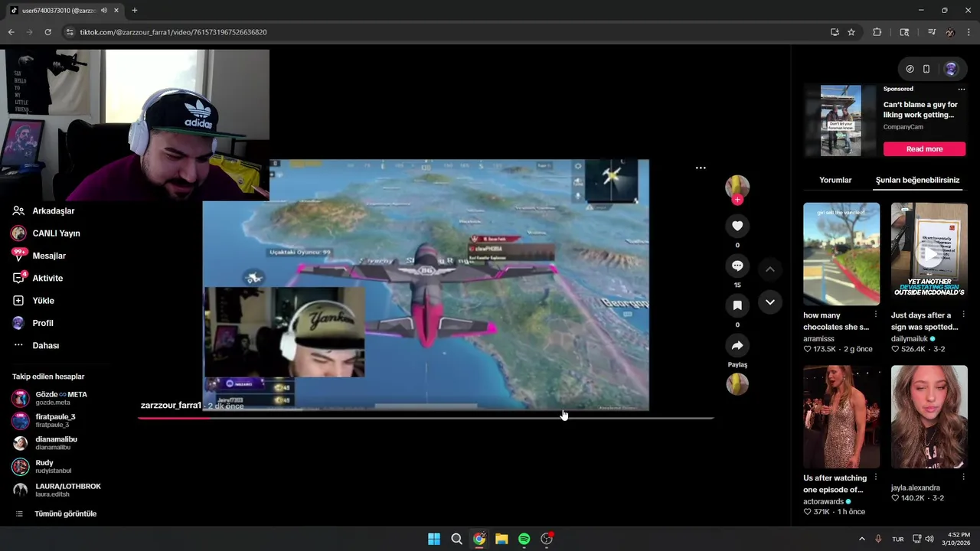Open the followed account Gözde META

pos(51,398)
